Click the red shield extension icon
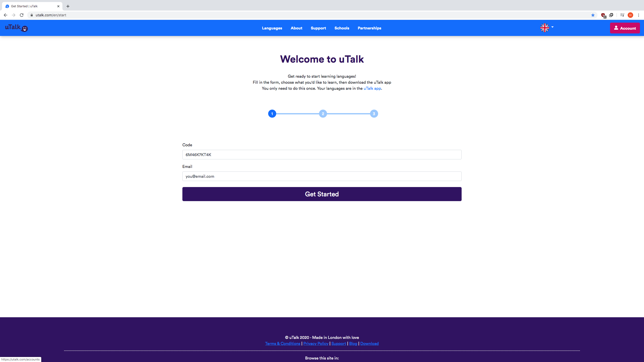Viewport: 644px width, 362px height. (603, 15)
